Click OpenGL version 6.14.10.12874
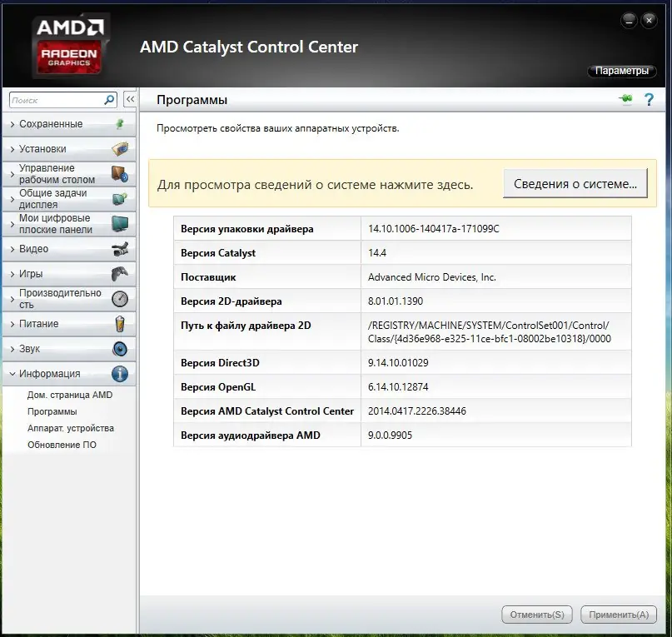Viewport: 672px width, 637px height. [398, 387]
